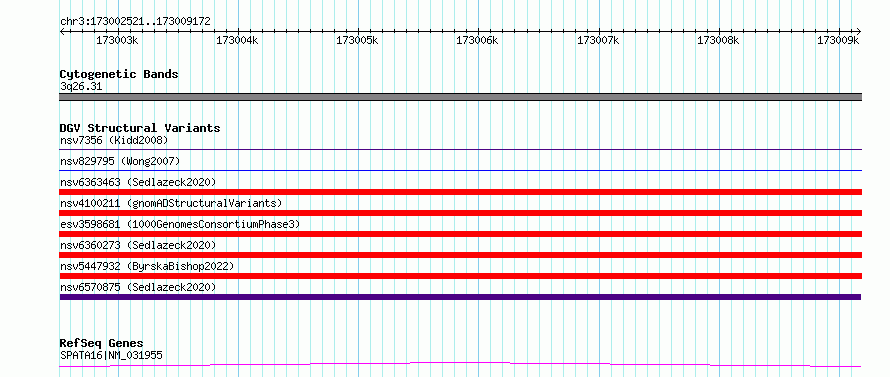Open variant nsv4100211 (gnomADStructuralVariants) label
Screen dimensions: 890x377
171,203
